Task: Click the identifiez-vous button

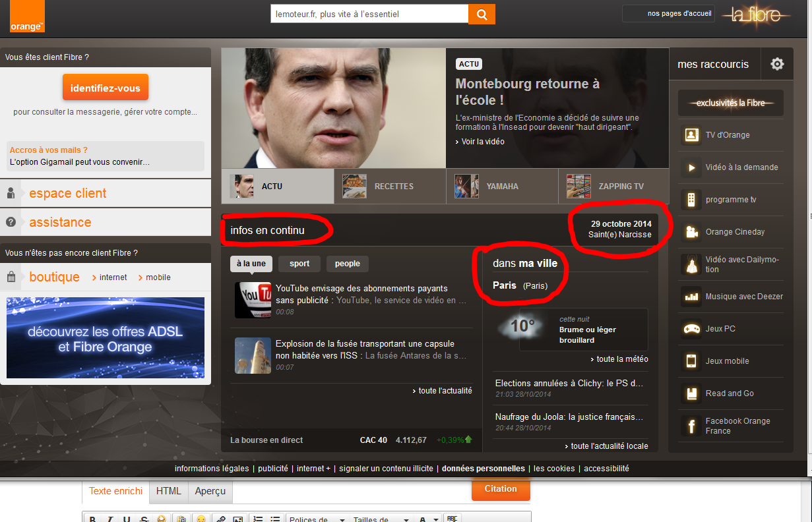Action: click(x=106, y=88)
